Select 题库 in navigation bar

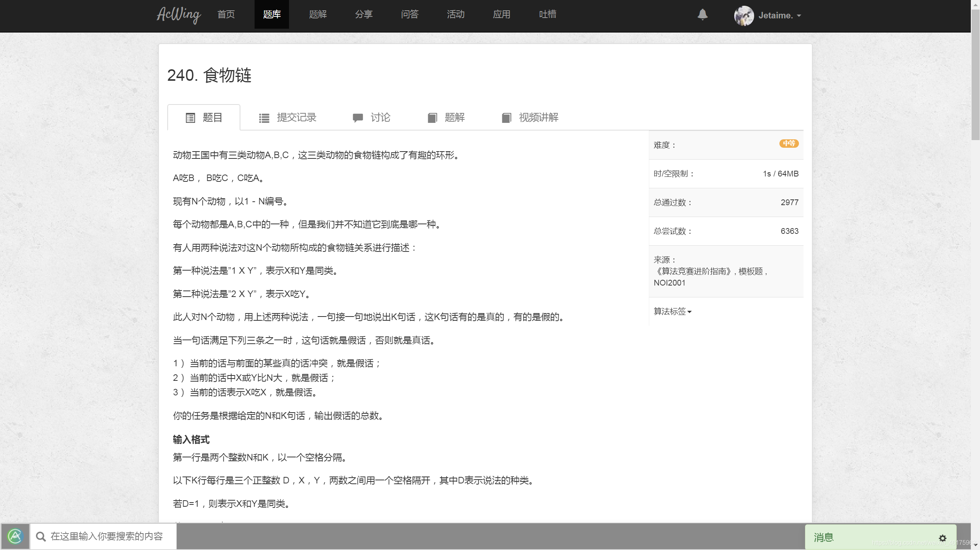272,15
